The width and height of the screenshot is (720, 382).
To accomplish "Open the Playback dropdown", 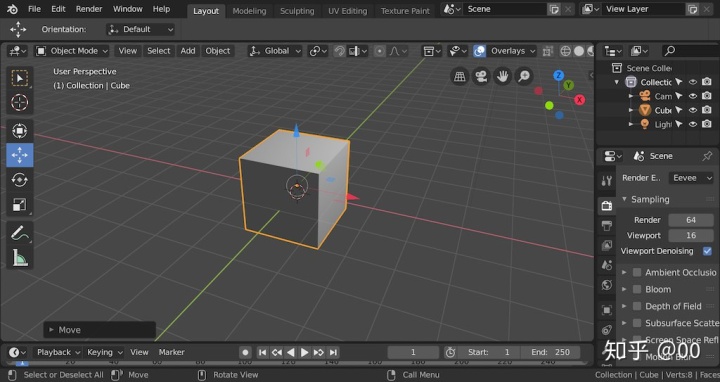I will [58, 352].
